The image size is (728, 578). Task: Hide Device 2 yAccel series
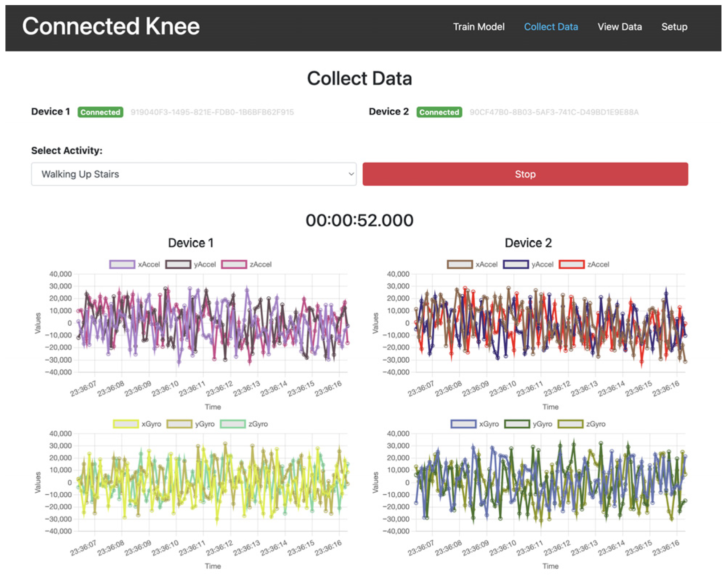click(516, 264)
